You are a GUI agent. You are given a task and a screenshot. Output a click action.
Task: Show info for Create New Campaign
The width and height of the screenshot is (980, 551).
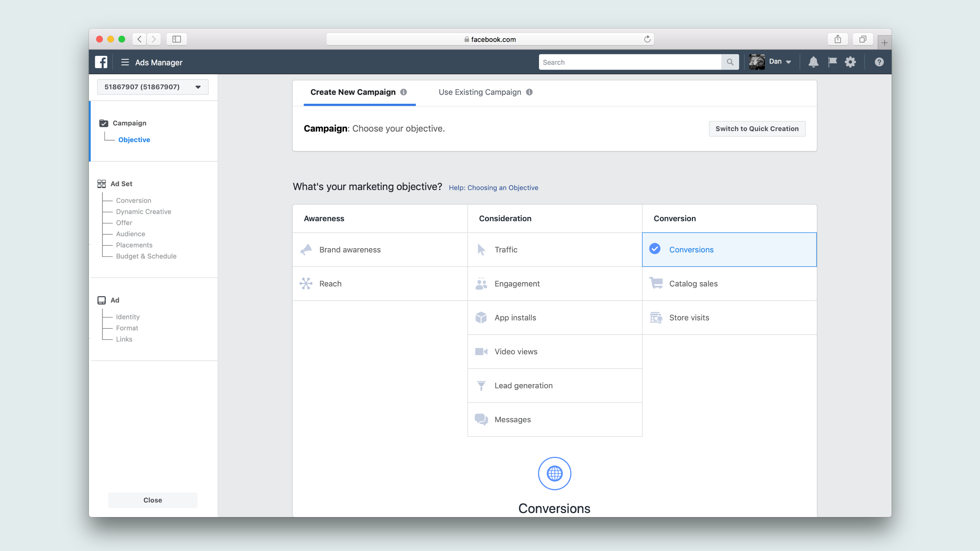click(x=404, y=92)
